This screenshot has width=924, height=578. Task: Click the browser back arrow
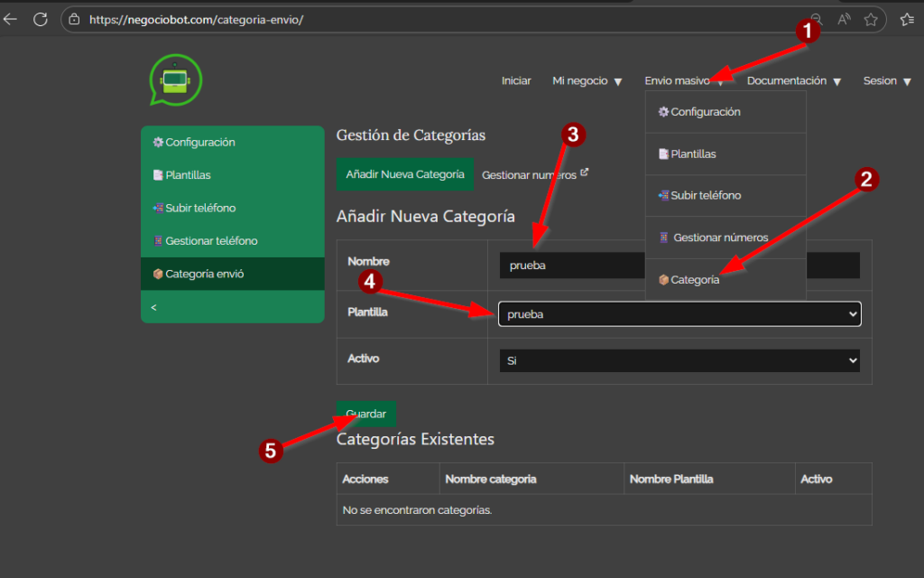tap(11, 19)
